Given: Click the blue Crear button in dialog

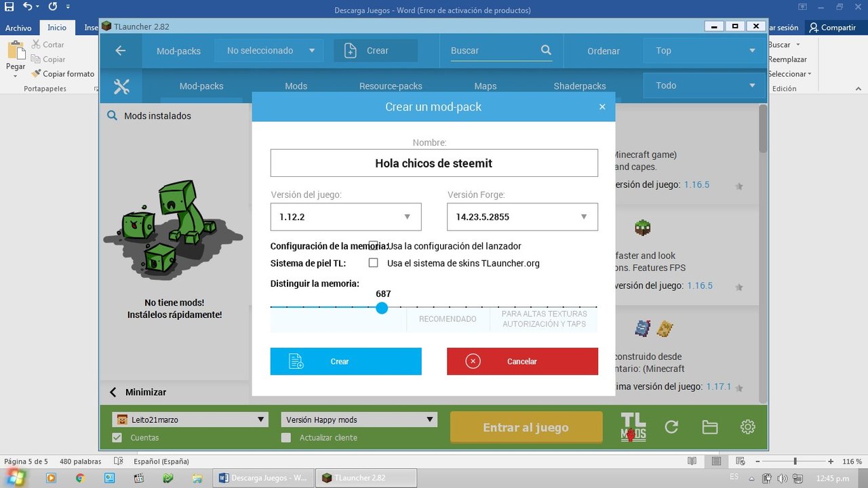Looking at the screenshot, I should click(346, 361).
